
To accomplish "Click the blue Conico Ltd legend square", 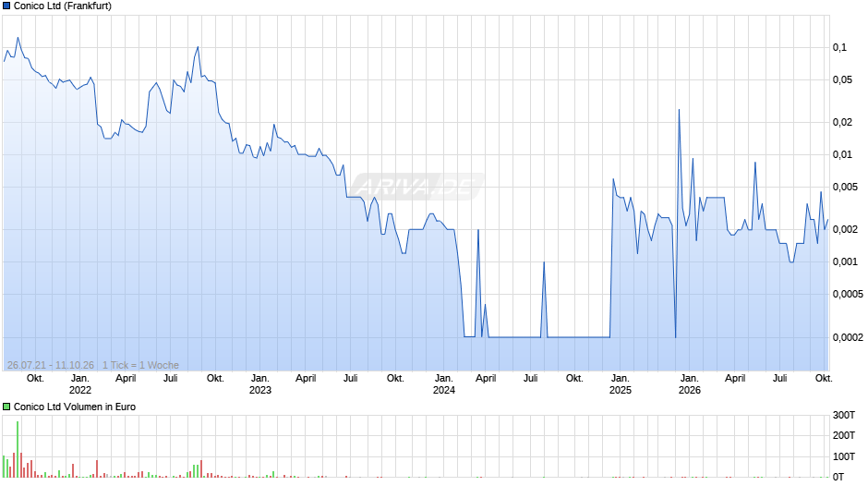I will (6, 6).
